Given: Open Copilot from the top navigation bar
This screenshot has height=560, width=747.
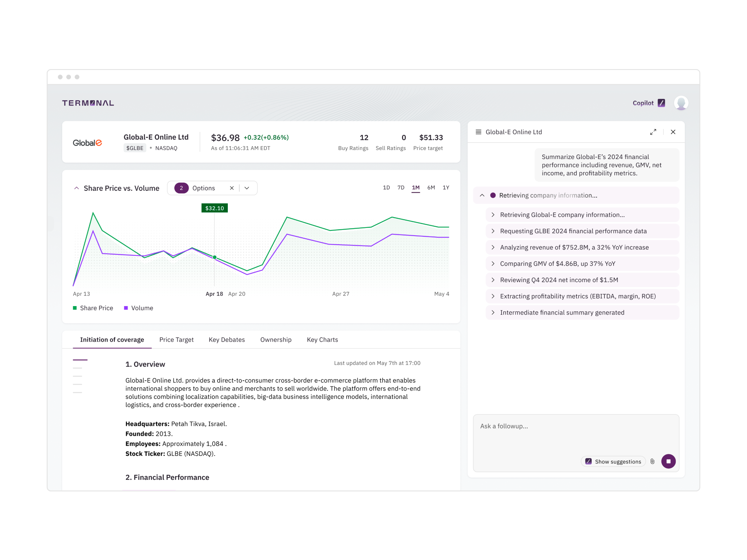Looking at the screenshot, I should 643,103.
